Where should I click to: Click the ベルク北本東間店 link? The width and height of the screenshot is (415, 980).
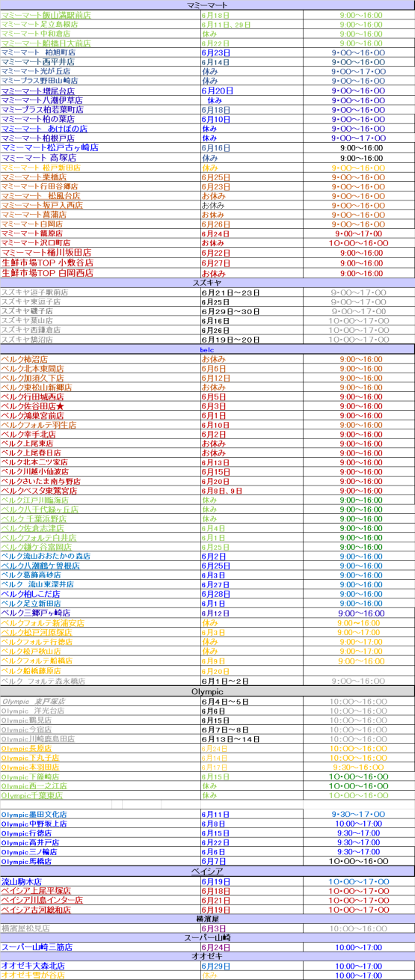tap(32, 369)
